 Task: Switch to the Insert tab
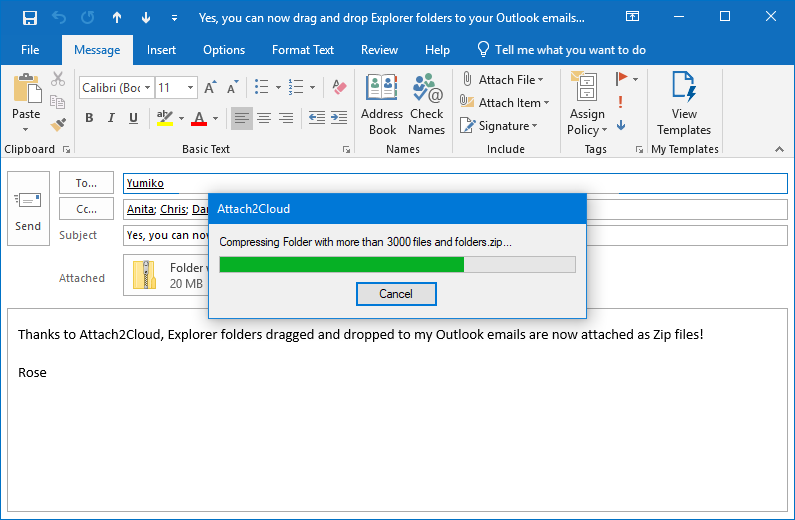click(161, 50)
